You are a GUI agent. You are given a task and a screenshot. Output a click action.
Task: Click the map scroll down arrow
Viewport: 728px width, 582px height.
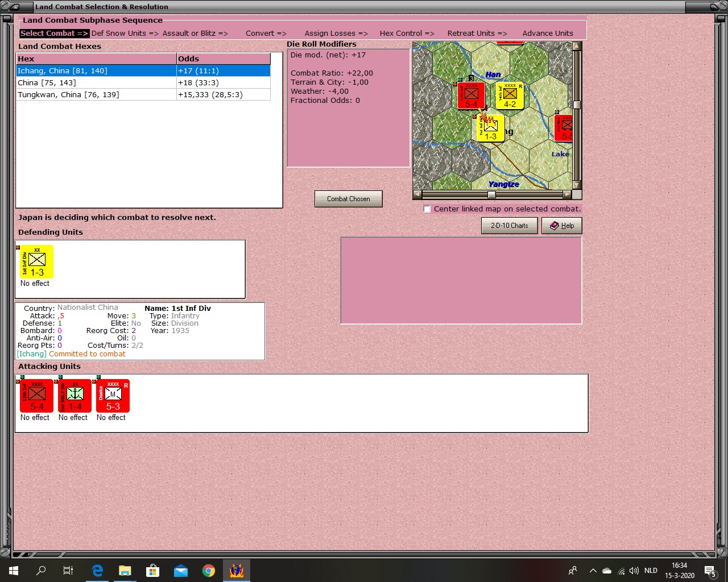click(x=577, y=185)
